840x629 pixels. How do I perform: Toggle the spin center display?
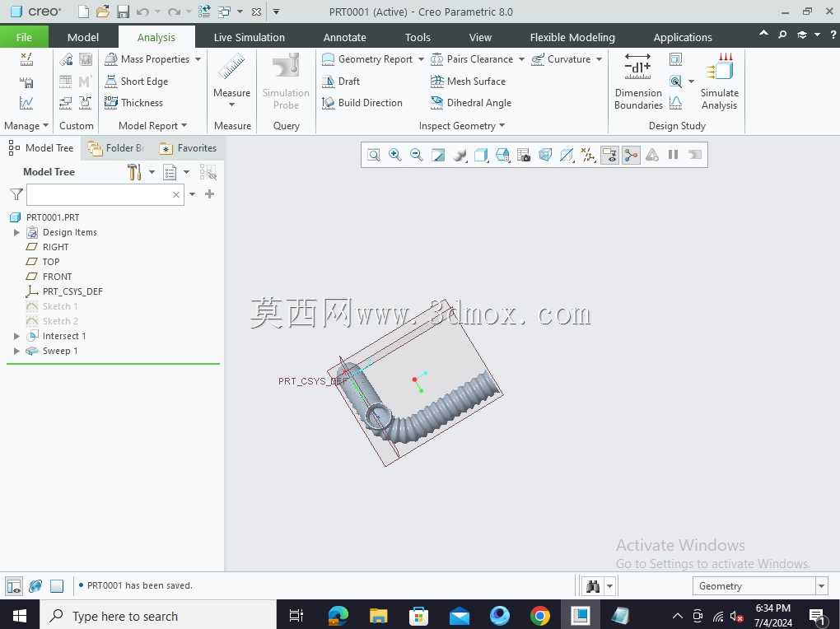(x=631, y=155)
